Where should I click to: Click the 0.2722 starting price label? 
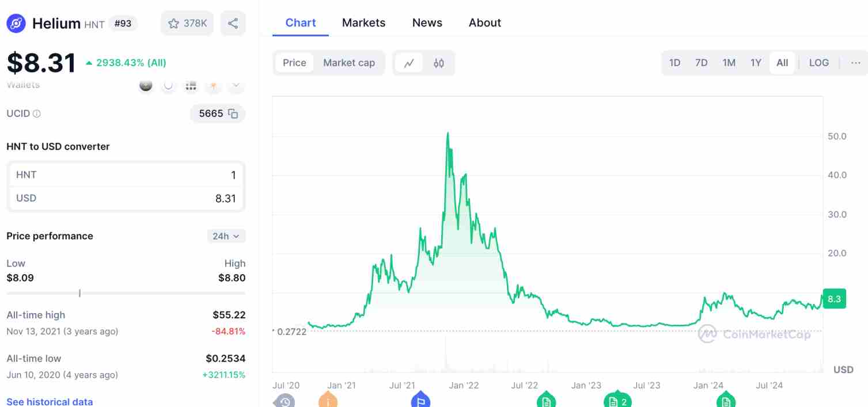pos(291,332)
